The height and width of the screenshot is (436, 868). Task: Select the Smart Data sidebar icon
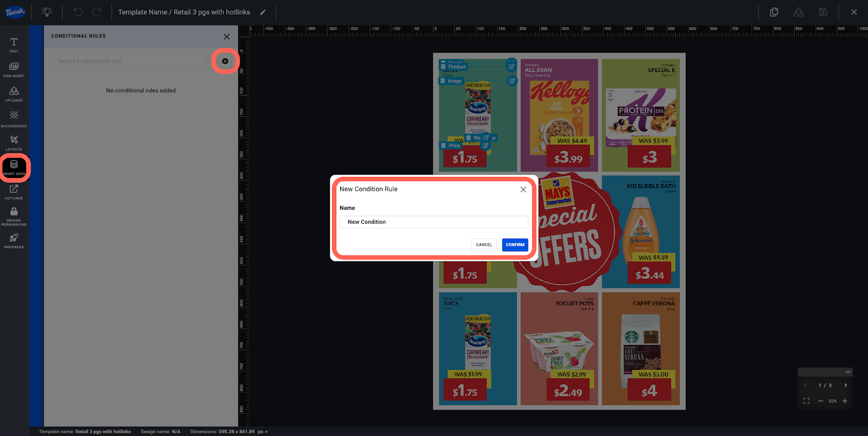tap(14, 168)
